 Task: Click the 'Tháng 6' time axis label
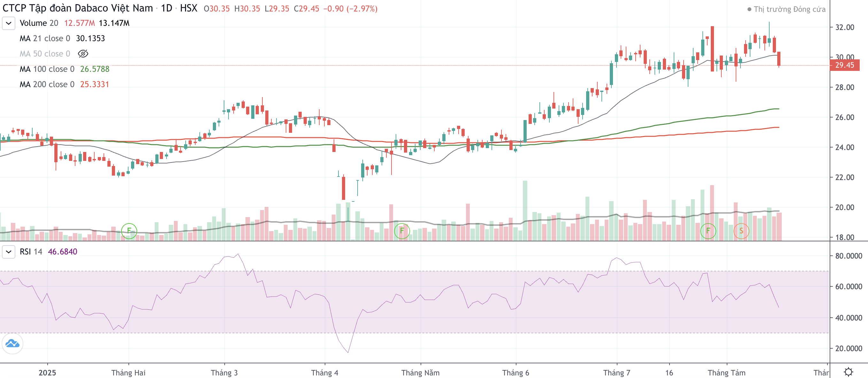515,373
